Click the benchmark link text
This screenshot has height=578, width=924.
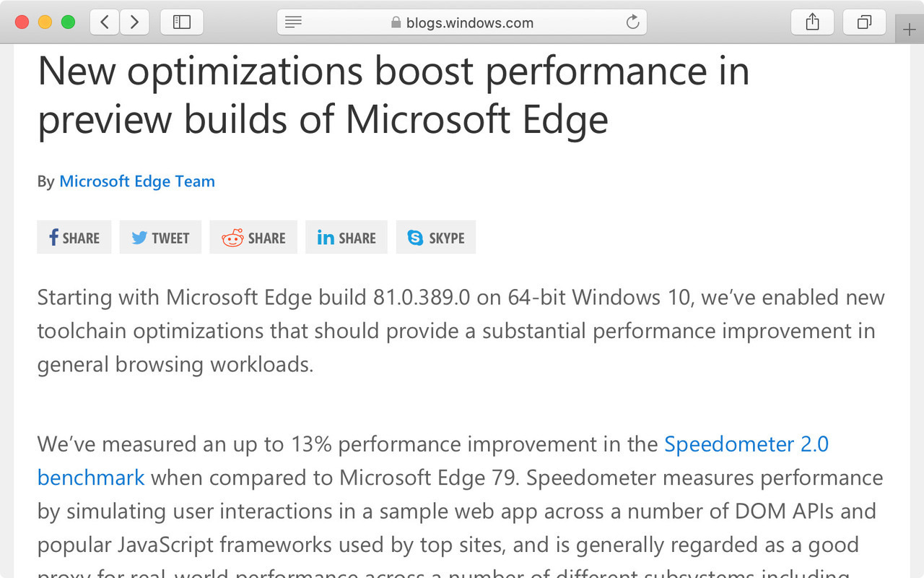tap(91, 478)
